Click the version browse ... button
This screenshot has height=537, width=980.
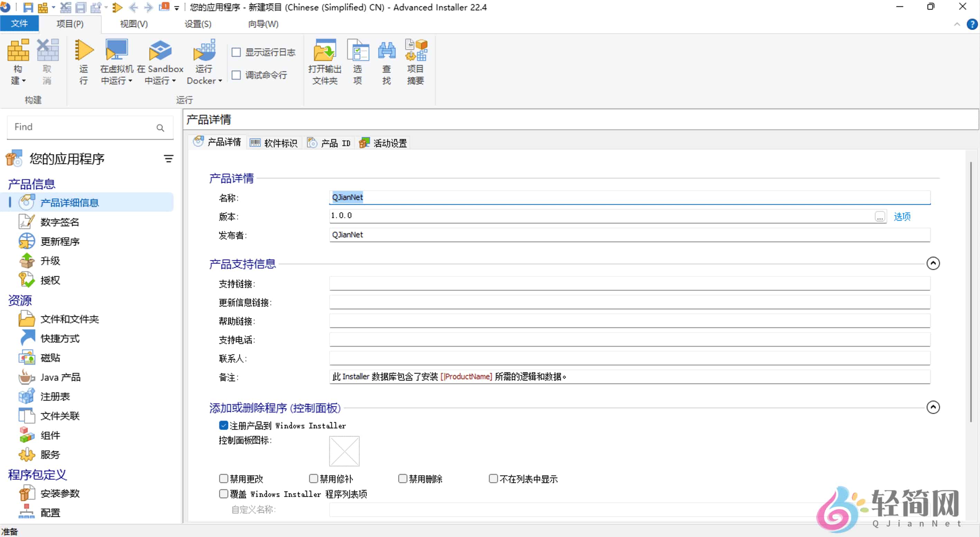coord(880,217)
